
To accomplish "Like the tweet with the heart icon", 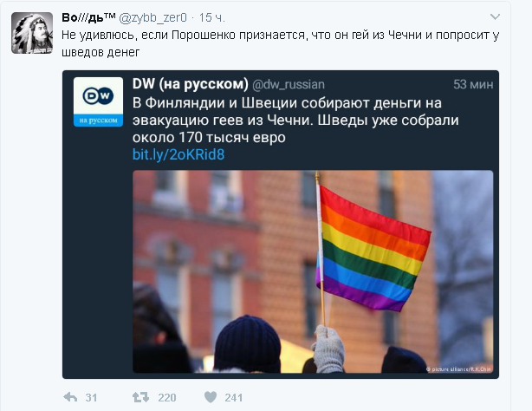I will 211,397.
